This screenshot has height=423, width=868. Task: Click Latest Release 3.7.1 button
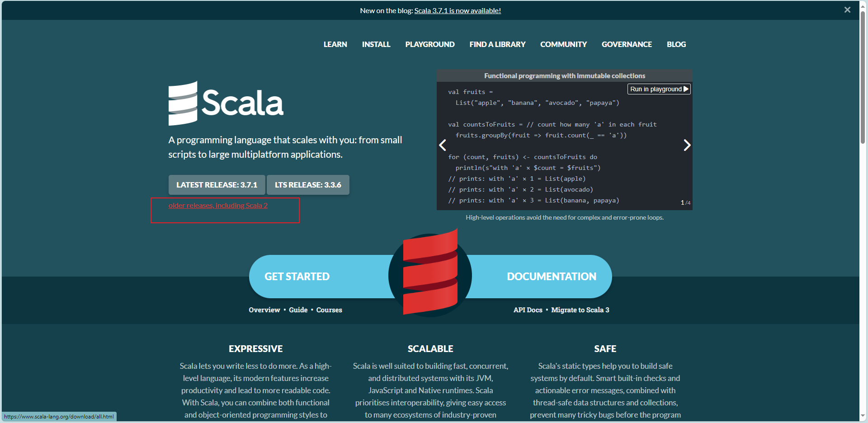[217, 185]
